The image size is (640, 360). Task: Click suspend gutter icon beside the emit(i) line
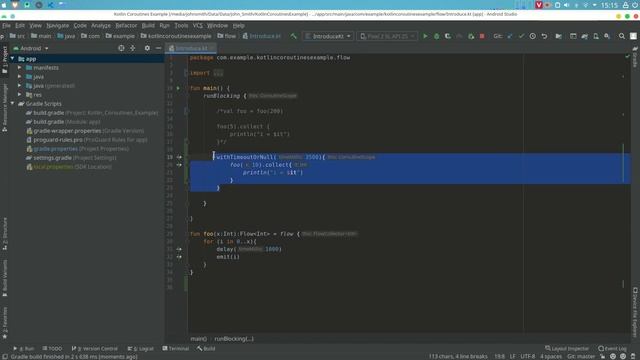coord(179,257)
